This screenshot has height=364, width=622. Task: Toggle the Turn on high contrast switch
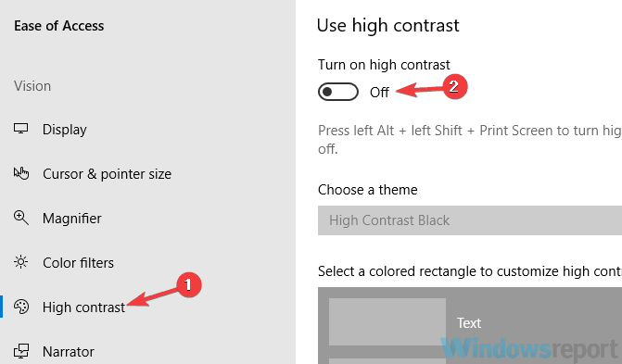pos(338,92)
